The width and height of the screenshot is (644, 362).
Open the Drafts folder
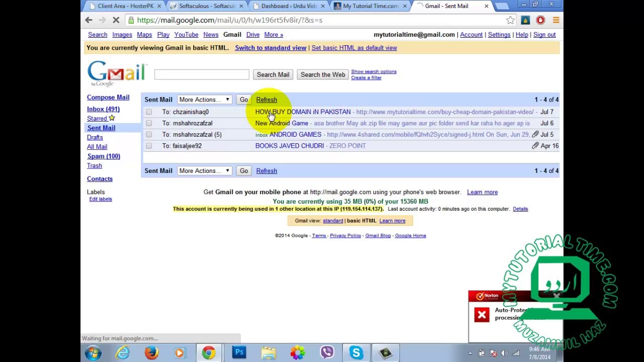pos(95,137)
